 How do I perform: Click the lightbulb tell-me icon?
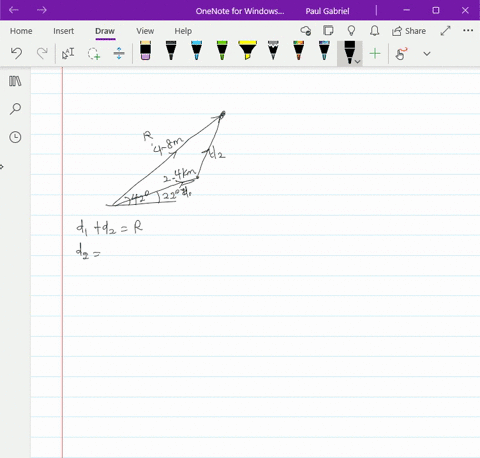click(x=351, y=31)
